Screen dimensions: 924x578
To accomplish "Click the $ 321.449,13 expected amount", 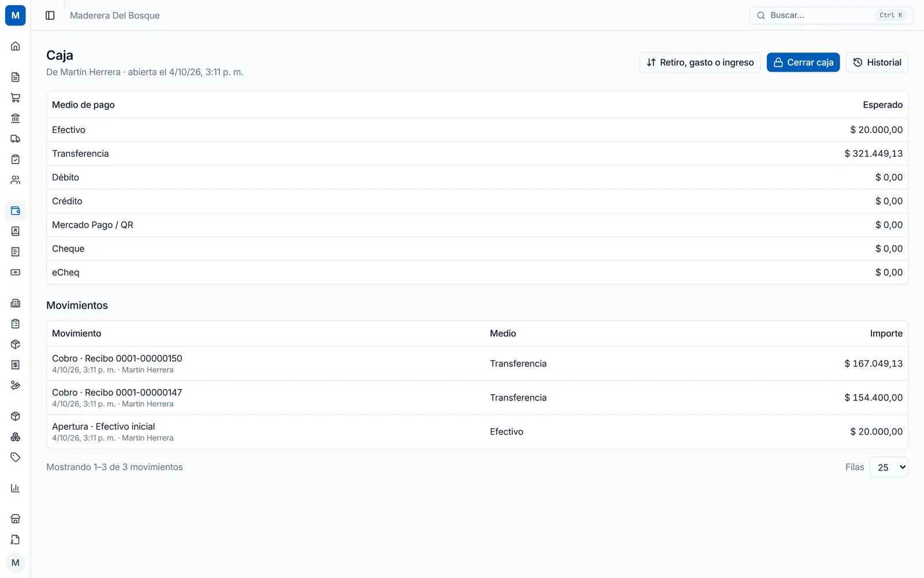I will 874,154.
